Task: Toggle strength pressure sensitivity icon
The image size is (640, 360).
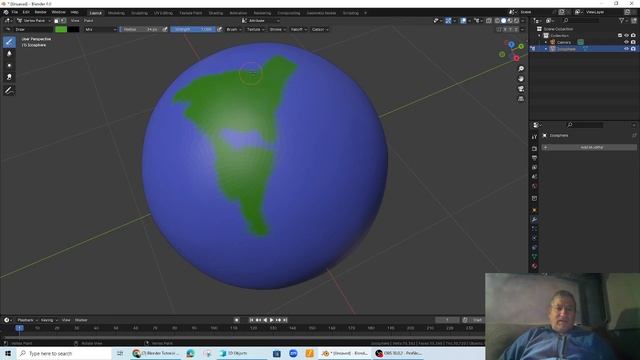Action: [220, 29]
